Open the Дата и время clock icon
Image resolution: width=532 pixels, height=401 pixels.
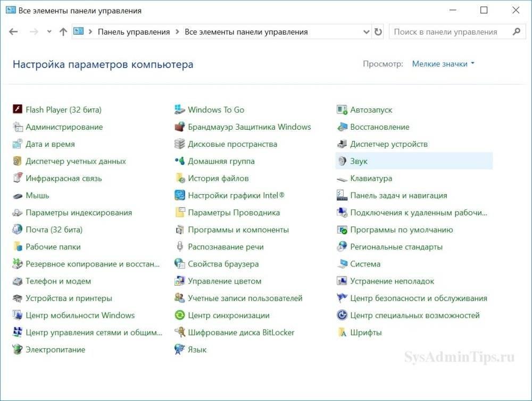click(x=18, y=144)
